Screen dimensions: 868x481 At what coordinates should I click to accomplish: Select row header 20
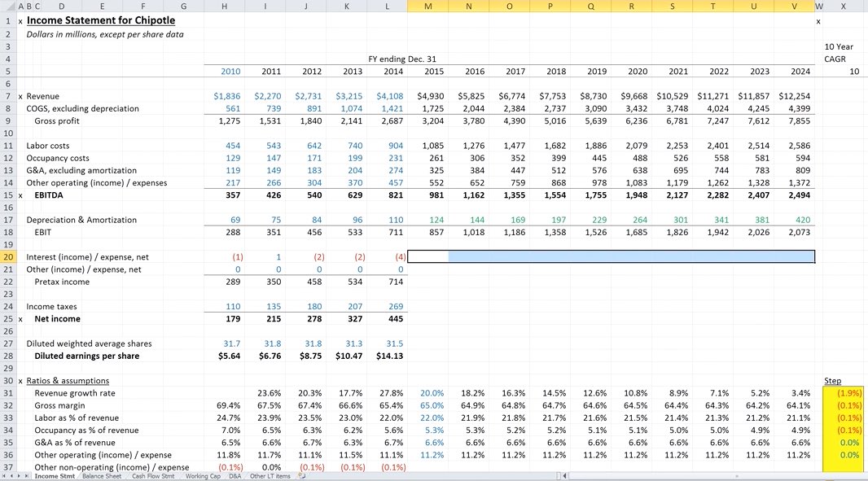[x=8, y=257]
